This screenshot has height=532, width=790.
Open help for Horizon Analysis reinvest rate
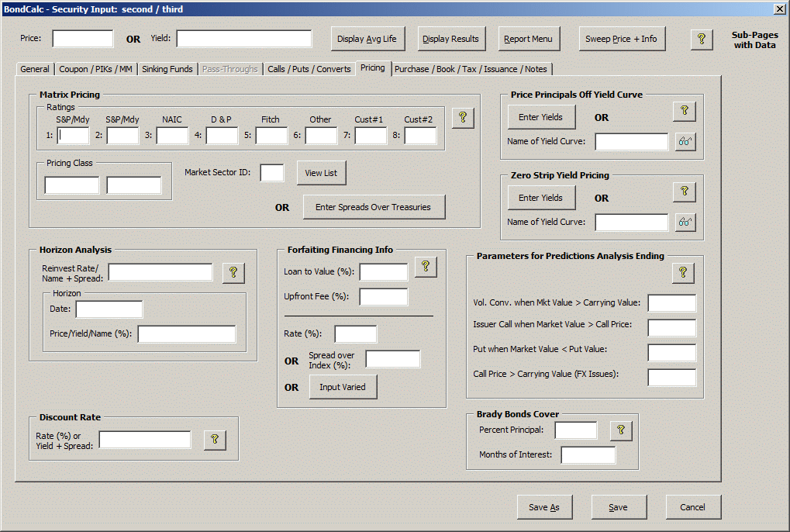233,272
